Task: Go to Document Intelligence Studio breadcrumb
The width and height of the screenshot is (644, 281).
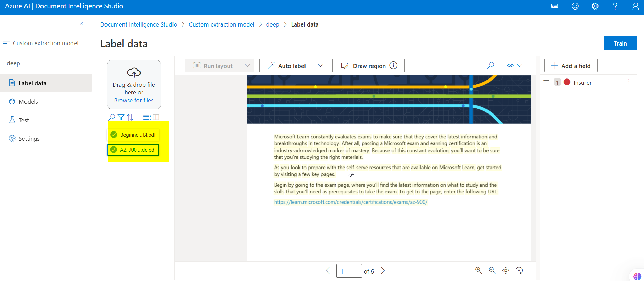Action: pos(138,24)
